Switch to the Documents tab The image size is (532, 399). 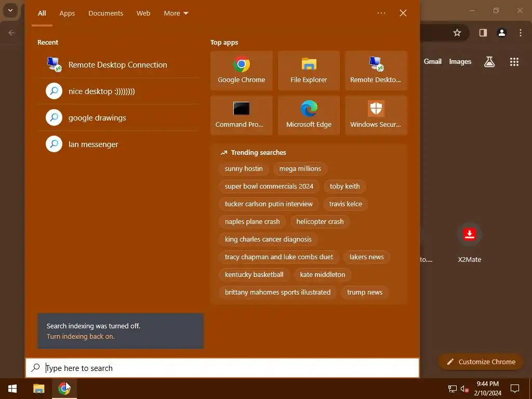click(x=105, y=13)
